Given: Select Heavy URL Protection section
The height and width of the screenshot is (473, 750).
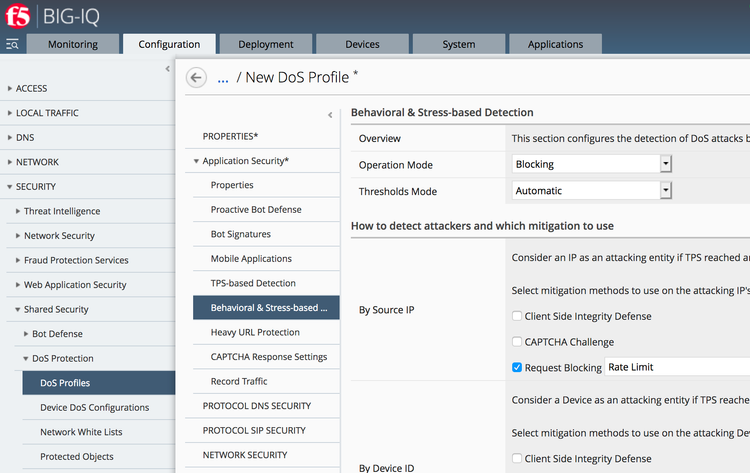Looking at the screenshot, I should pyautogui.click(x=255, y=332).
